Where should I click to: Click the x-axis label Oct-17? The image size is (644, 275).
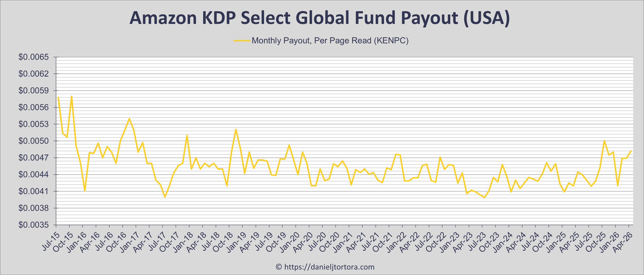(170, 242)
